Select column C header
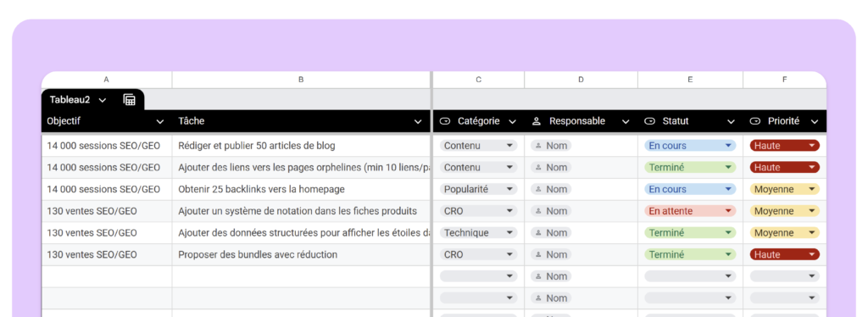Viewport: 868px width, 317px height. tap(478, 80)
